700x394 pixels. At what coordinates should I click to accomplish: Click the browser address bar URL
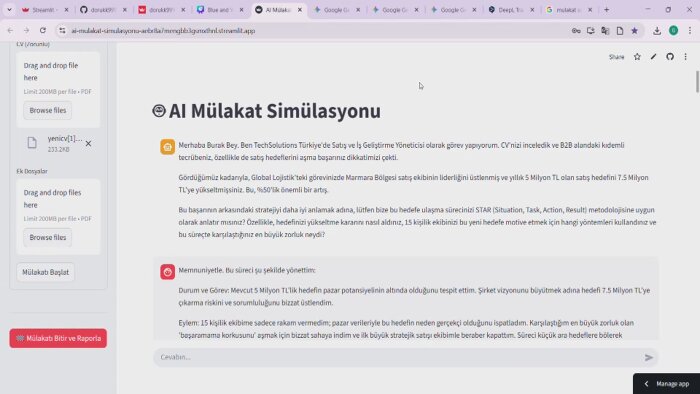coord(163,31)
